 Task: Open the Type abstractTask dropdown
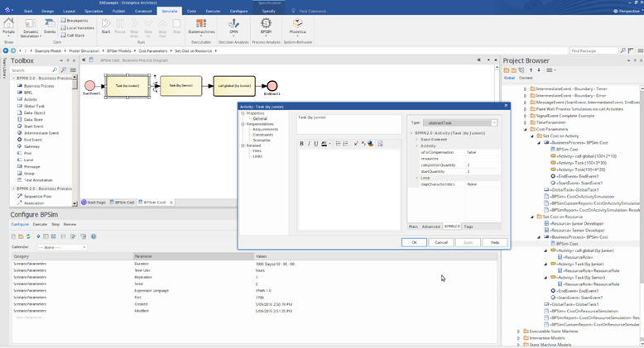point(494,122)
